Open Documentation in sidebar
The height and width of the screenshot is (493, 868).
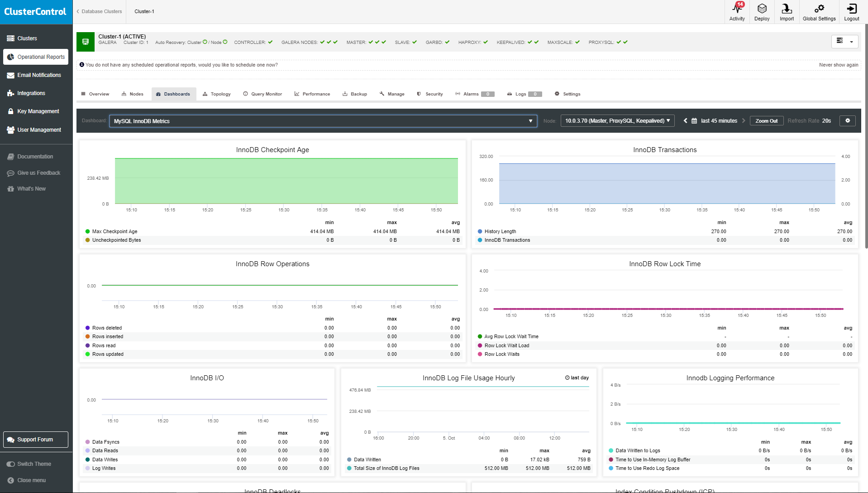[30, 157]
